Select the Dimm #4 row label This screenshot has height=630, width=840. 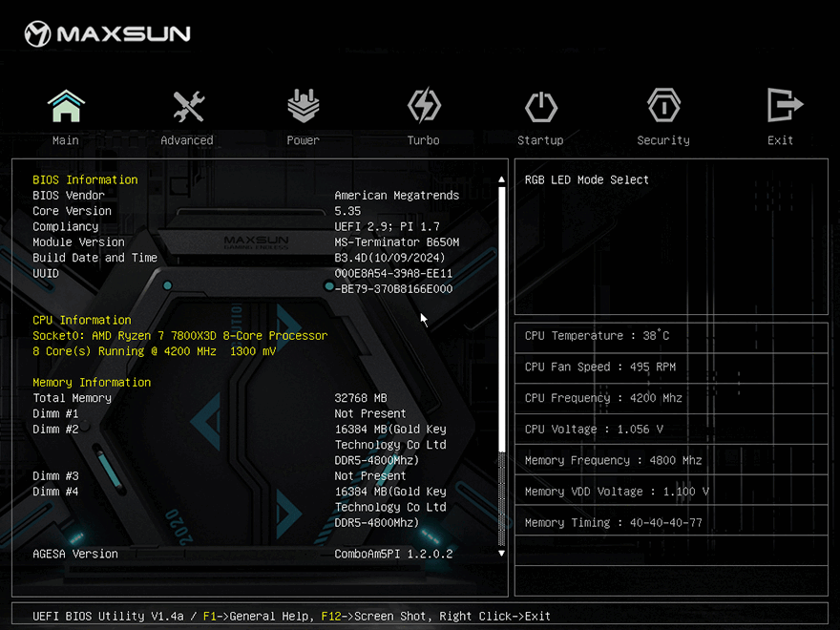[x=55, y=492]
